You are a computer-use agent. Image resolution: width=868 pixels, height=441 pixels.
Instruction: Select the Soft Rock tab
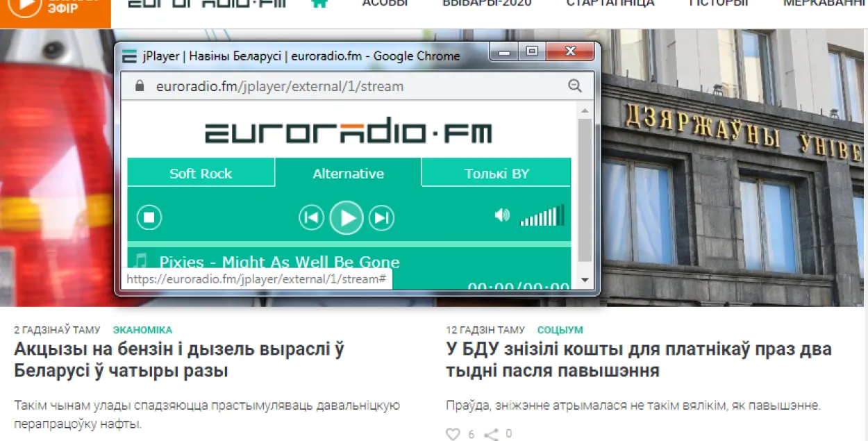click(x=201, y=173)
